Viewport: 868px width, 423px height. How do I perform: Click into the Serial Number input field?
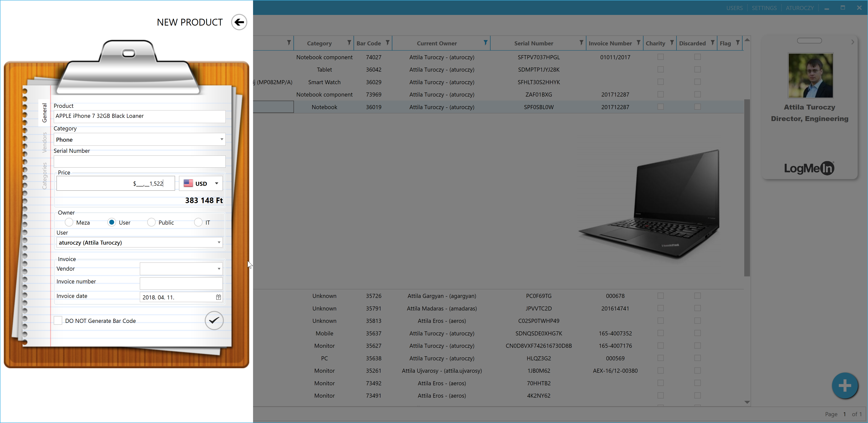coord(139,162)
